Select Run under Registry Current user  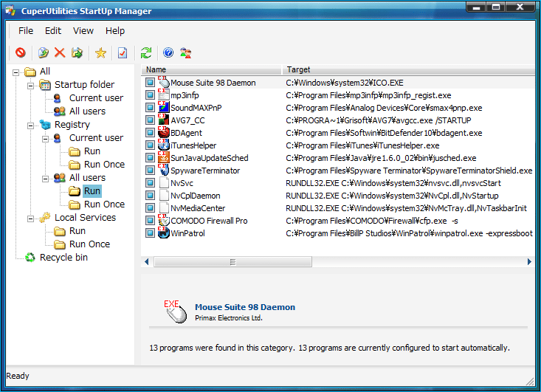(92, 151)
